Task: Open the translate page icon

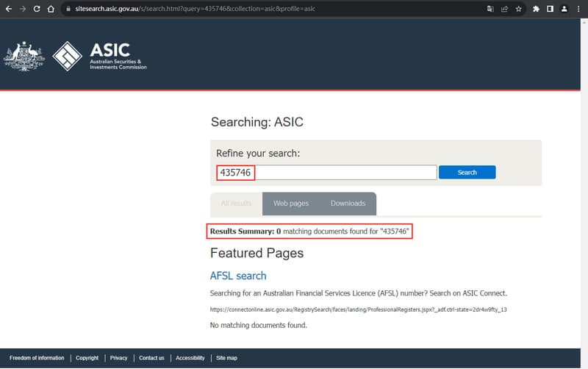Action: coord(490,9)
